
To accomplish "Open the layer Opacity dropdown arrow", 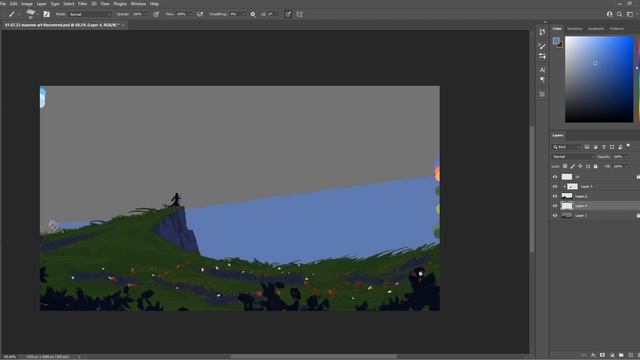I will click(x=627, y=157).
